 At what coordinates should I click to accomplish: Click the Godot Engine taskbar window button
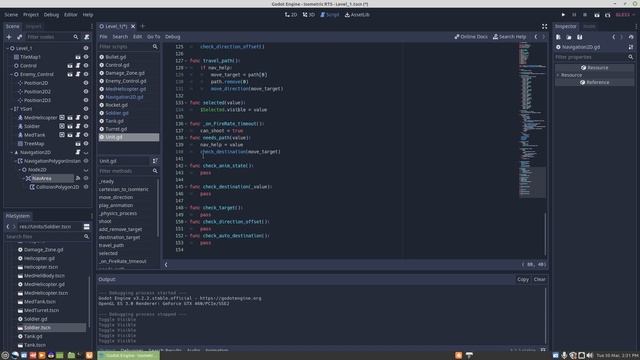(129, 356)
